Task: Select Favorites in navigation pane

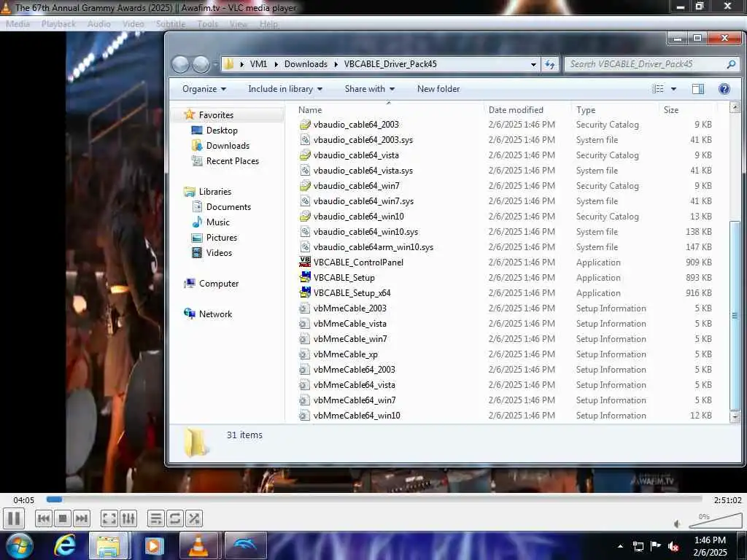Action: pyautogui.click(x=216, y=114)
